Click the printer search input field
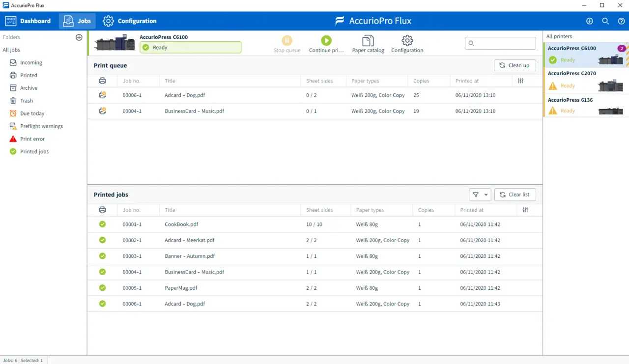This screenshot has height=364, width=629. (x=500, y=43)
